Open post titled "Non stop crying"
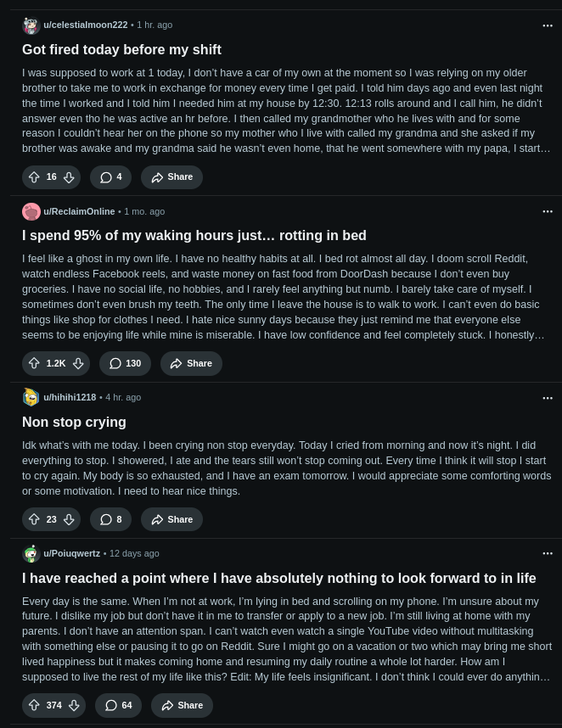Image resolution: width=562 pixels, height=728 pixels. click(74, 422)
